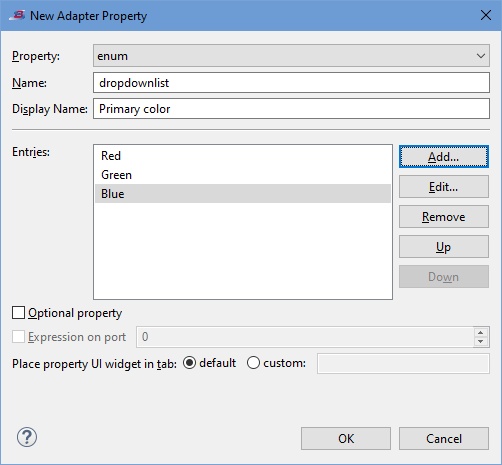Remove the selected entry
The image size is (502, 465).
(x=444, y=217)
